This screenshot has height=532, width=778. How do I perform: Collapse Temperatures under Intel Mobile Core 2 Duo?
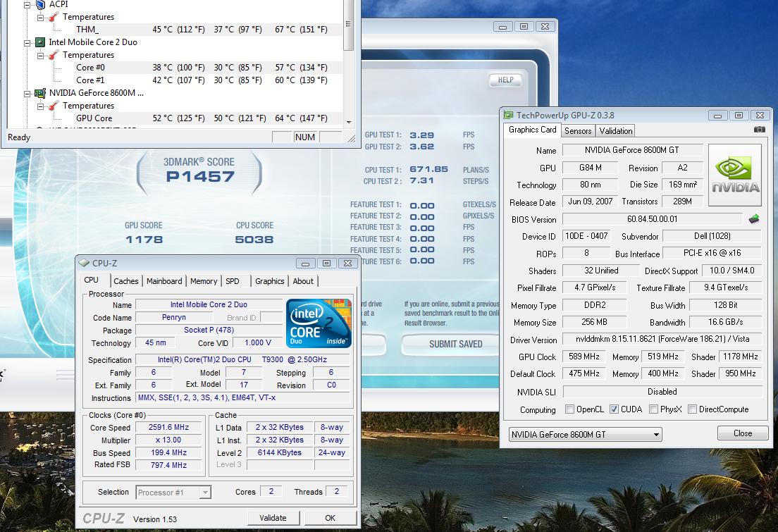coord(41,56)
